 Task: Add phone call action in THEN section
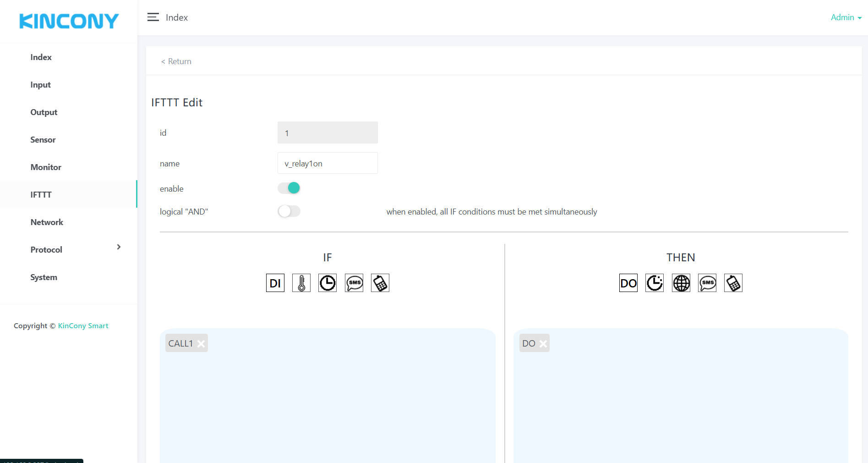733,283
